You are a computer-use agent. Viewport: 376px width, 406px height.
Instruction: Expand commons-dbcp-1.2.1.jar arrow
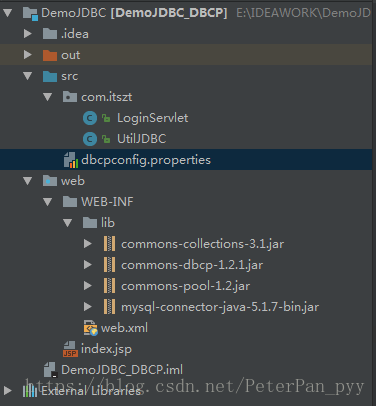point(88,265)
